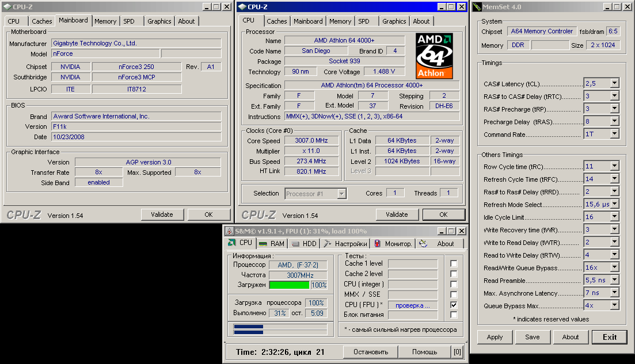
Task: Click Validate in right CPU-Z window
Action: tap(397, 214)
